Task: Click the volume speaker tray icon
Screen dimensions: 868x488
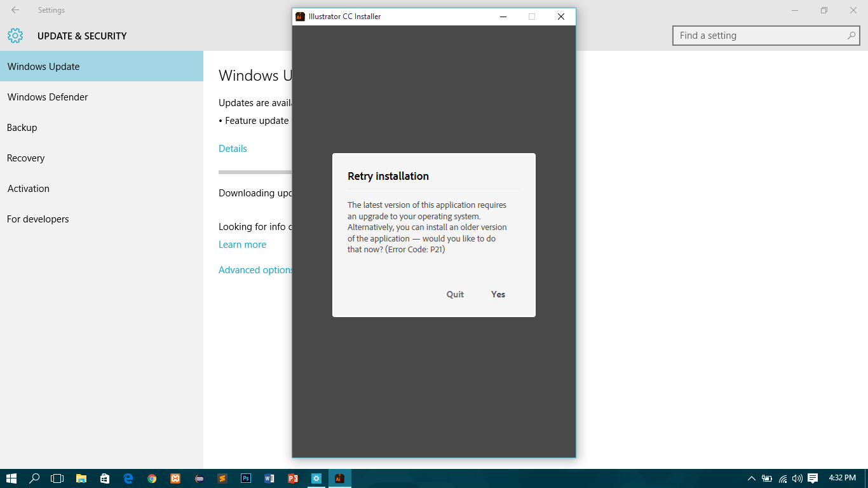Action: (797, 478)
